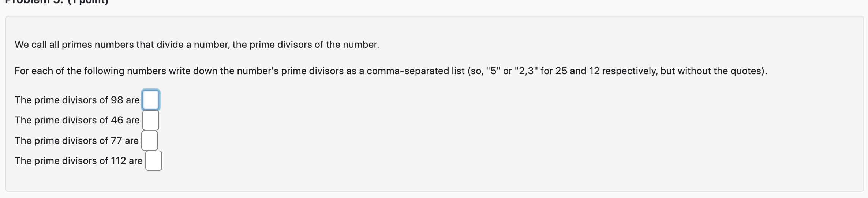Screen dimensions: 868x198
Task: Click the answer box for 112
Action: (x=154, y=161)
